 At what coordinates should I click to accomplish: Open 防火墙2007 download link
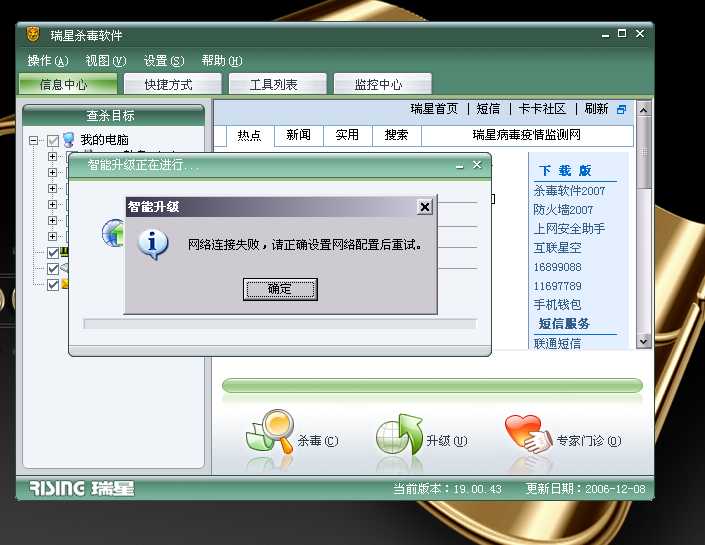pos(563,210)
